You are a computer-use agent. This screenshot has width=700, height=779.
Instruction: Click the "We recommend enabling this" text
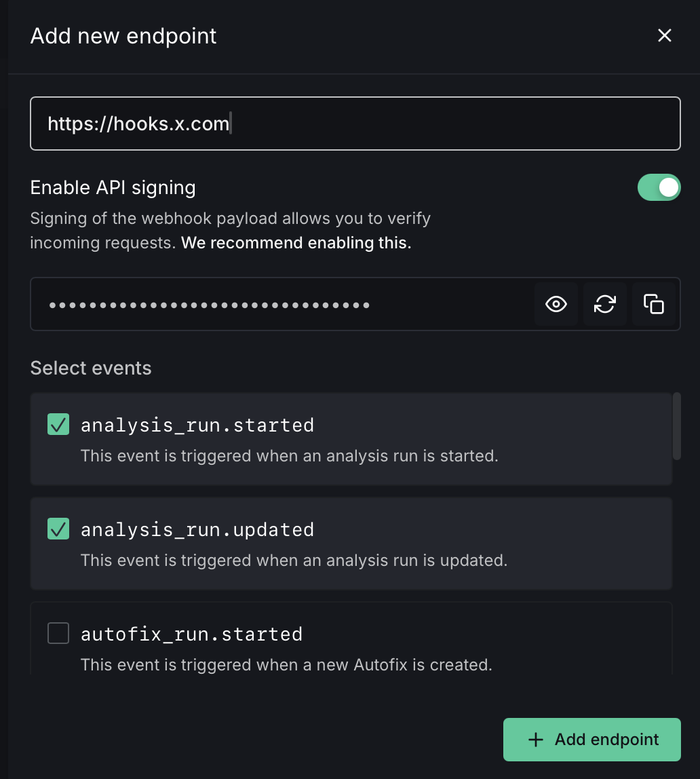coord(296,243)
